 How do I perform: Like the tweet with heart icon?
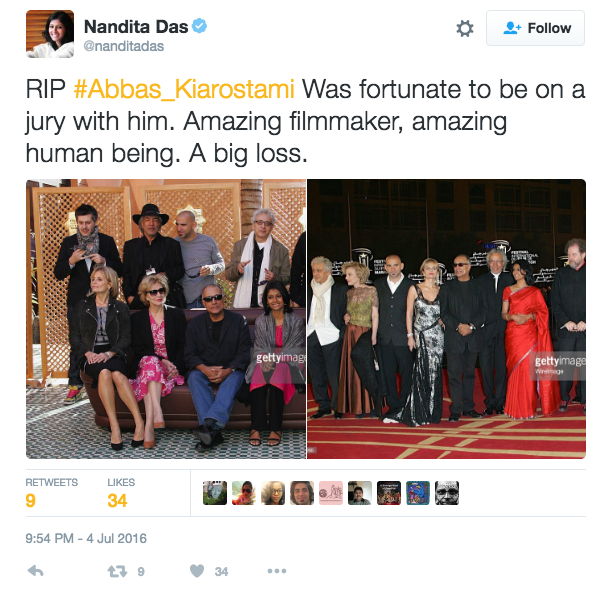tap(197, 571)
